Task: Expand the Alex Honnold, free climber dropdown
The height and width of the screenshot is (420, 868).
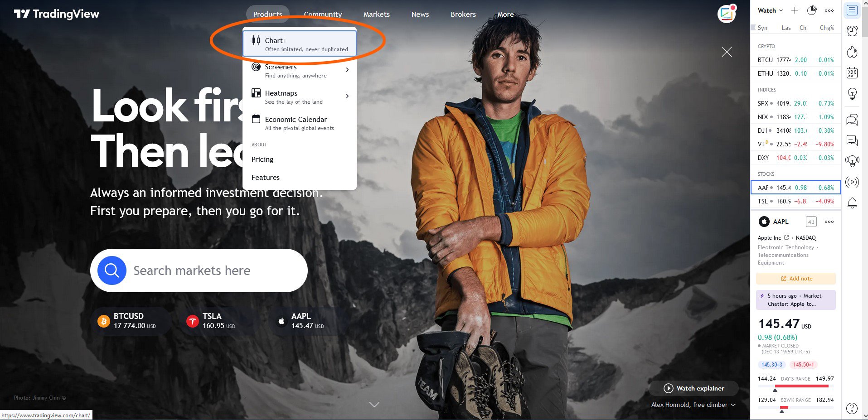Action: click(x=693, y=405)
